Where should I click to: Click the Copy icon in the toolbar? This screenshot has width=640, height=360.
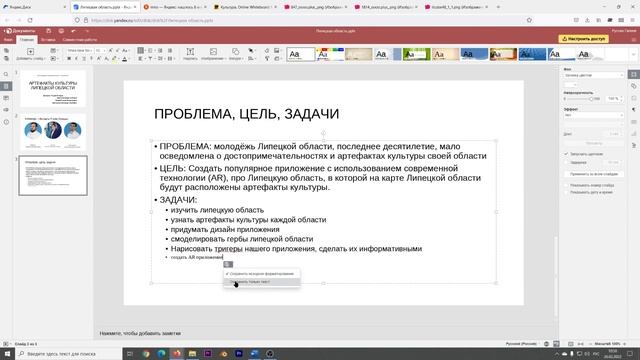(x=6, y=51)
